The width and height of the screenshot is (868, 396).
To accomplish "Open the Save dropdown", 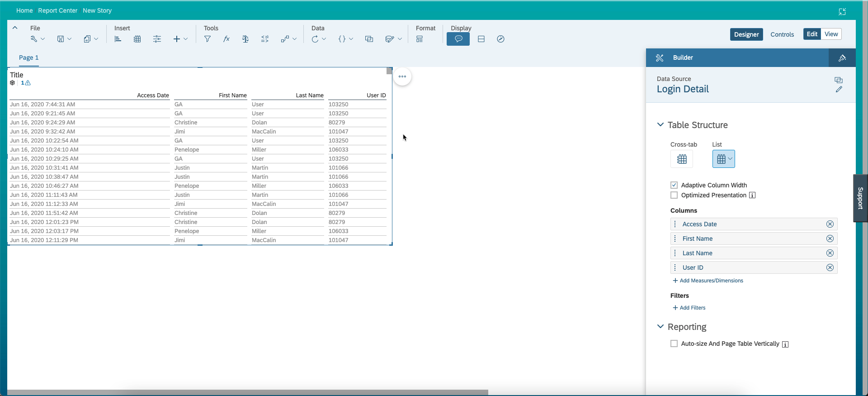I will coord(64,39).
